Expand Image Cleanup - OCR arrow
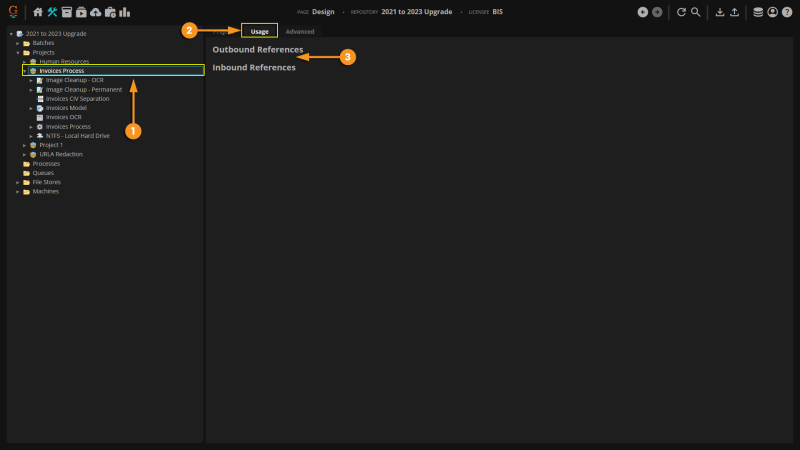 pos(31,81)
